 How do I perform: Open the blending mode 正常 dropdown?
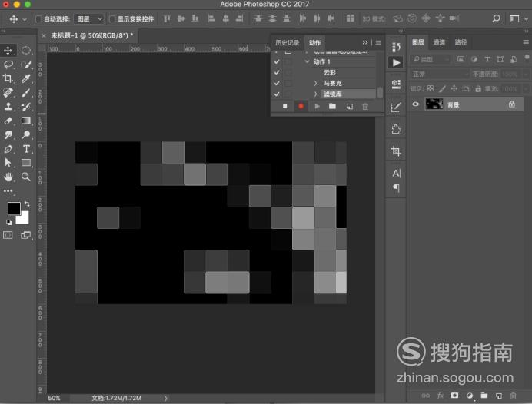(440, 75)
